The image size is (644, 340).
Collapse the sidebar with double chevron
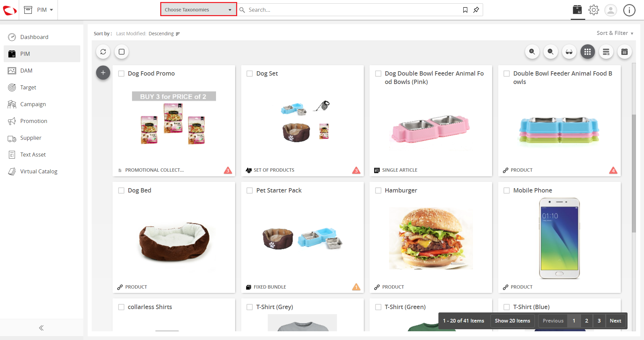41,328
